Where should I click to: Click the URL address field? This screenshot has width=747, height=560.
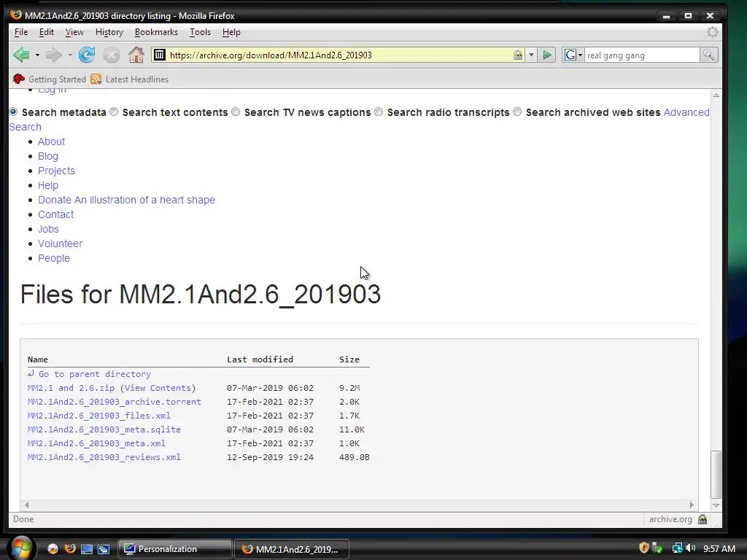click(339, 55)
